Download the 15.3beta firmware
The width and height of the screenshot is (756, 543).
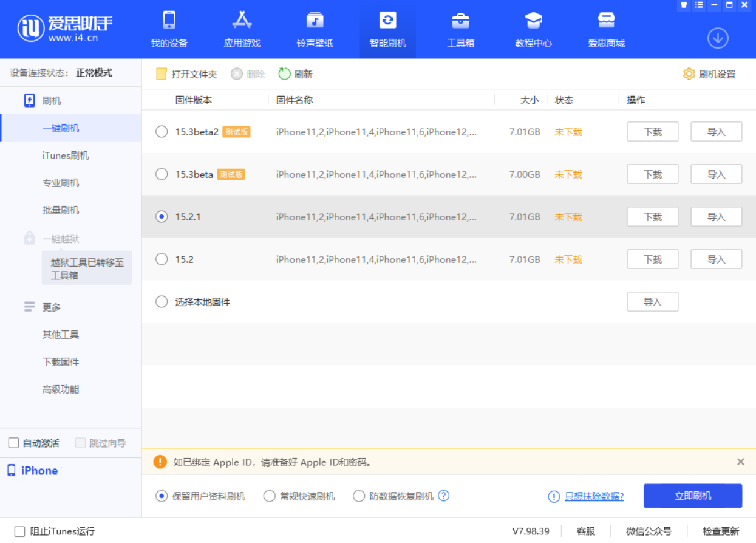coord(653,174)
